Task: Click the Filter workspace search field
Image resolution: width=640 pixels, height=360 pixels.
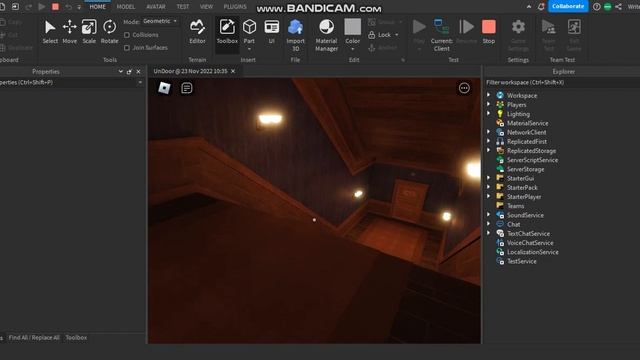Action: point(562,82)
